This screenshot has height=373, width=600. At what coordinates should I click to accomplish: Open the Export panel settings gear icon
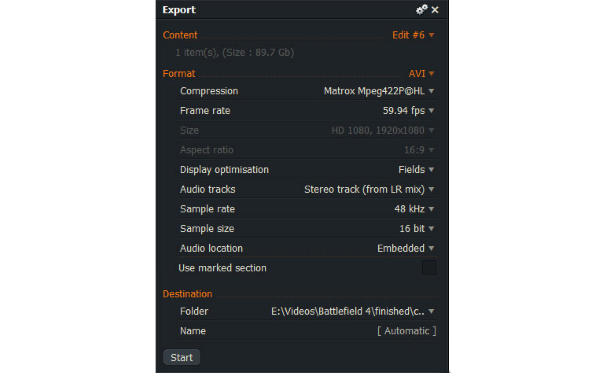pos(421,10)
